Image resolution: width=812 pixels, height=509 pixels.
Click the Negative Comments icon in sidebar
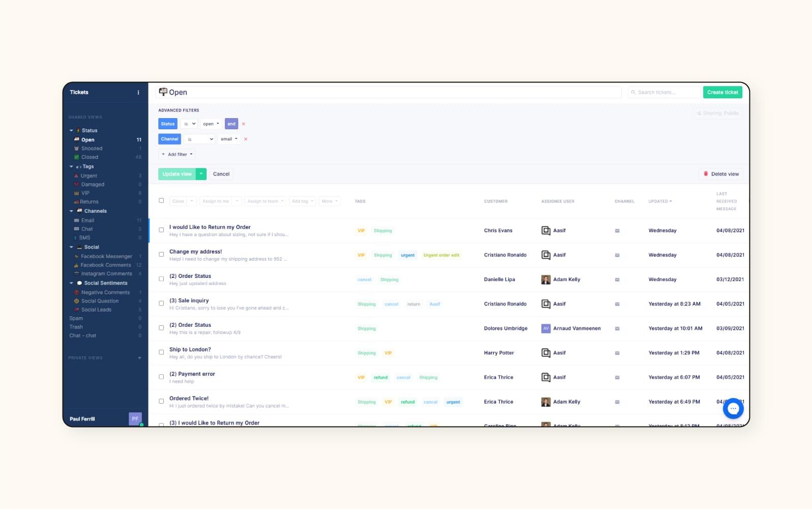76,293
